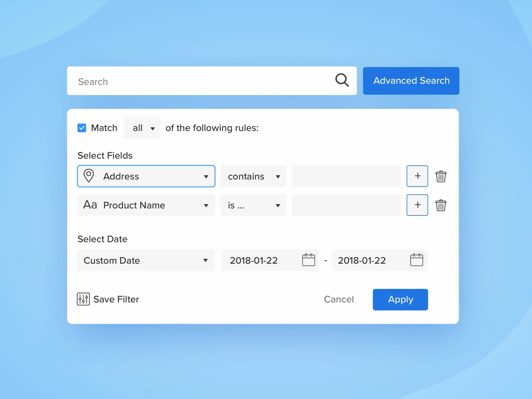
Task: Delete the Address rule with the trash icon
Action: [441, 176]
